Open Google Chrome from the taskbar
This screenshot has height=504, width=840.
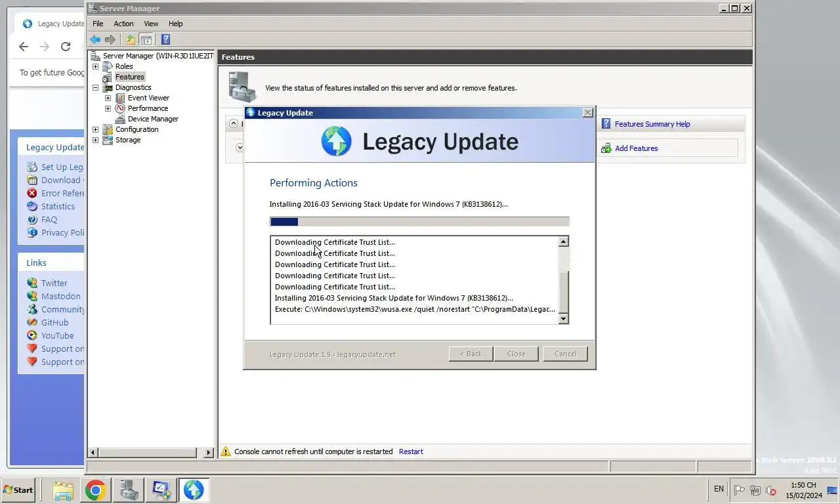click(96, 490)
